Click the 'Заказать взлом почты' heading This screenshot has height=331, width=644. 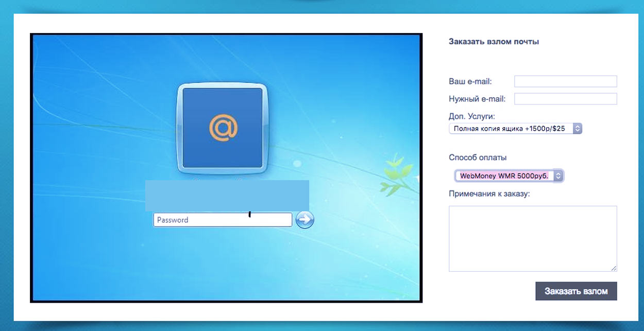point(494,42)
